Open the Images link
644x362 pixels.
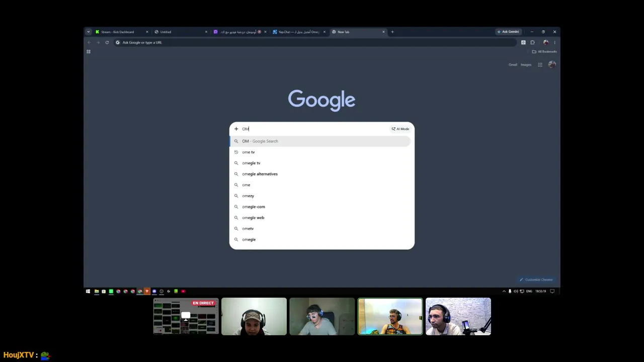click(x=526, y=64)
